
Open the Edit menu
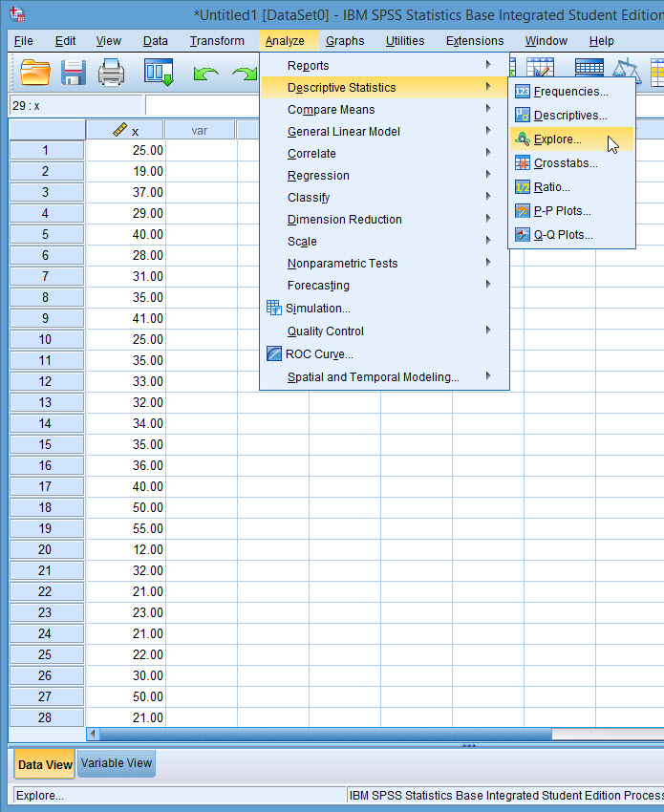tap(65, 41)
